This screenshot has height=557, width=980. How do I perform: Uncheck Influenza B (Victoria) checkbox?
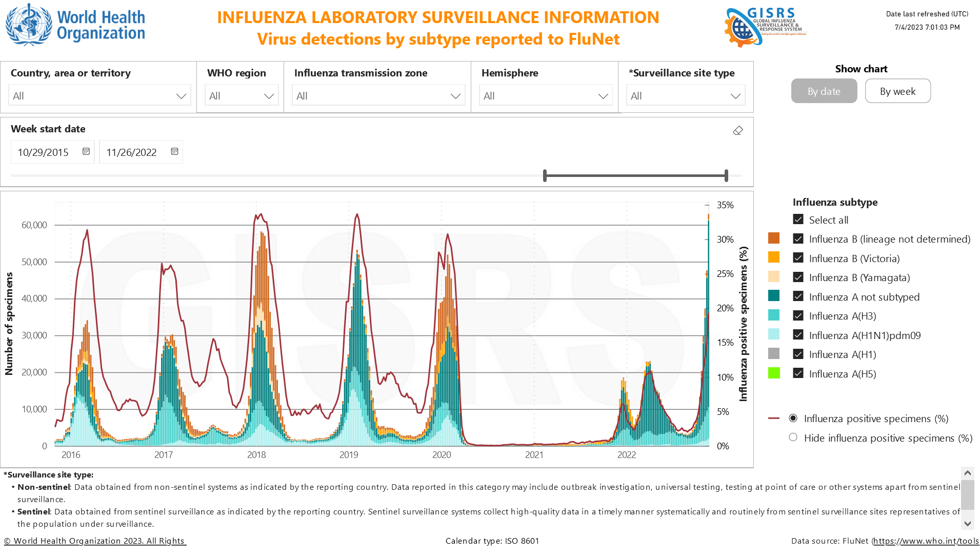click(798, 258)
